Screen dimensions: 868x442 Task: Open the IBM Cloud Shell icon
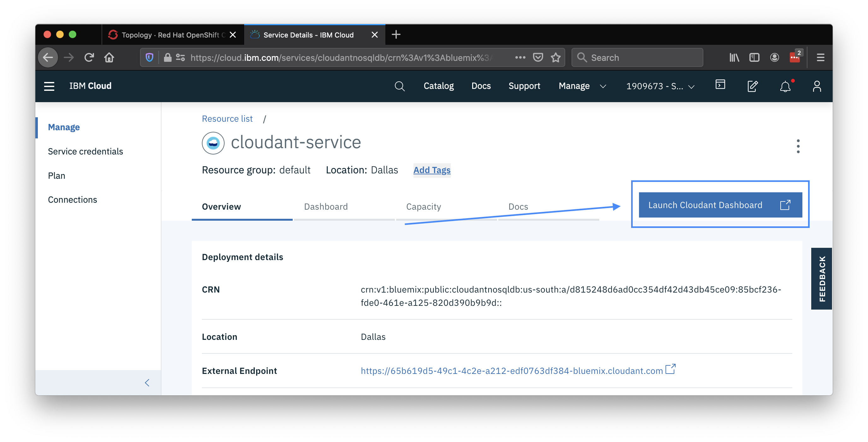(720, 85)
